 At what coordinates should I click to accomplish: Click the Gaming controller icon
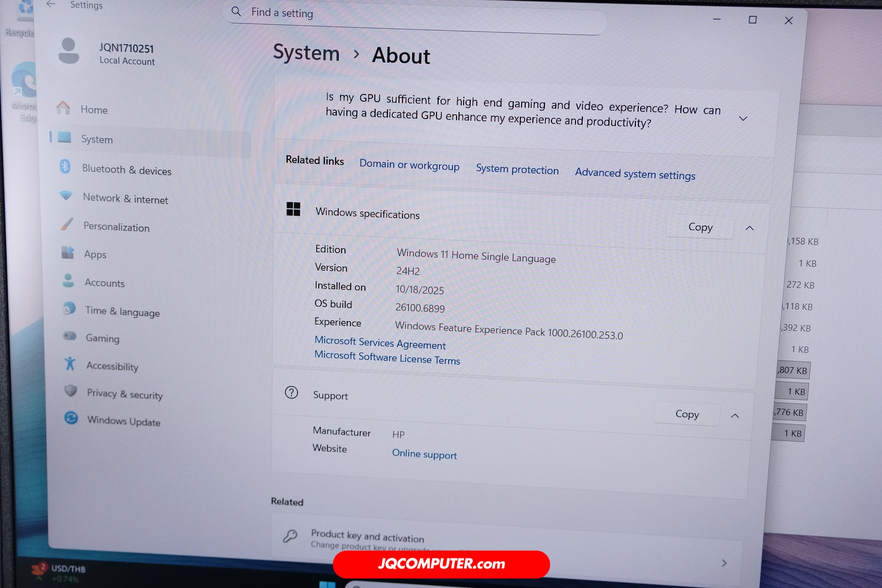coord(69,336)
